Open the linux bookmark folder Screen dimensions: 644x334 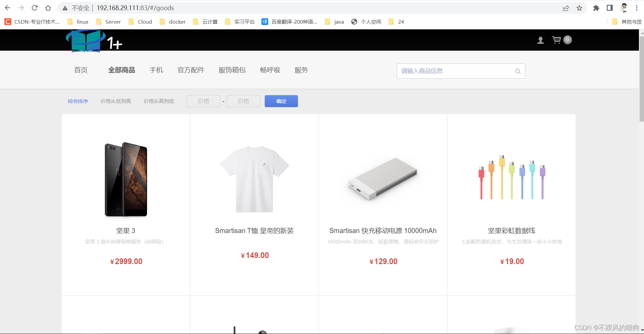click(x=78, y=22)
